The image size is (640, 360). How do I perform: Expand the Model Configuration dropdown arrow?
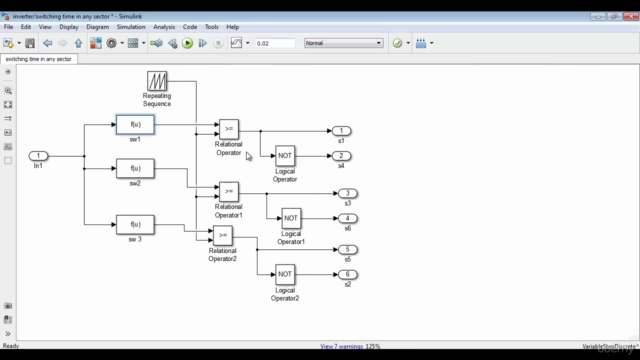[x=122, y=43]
